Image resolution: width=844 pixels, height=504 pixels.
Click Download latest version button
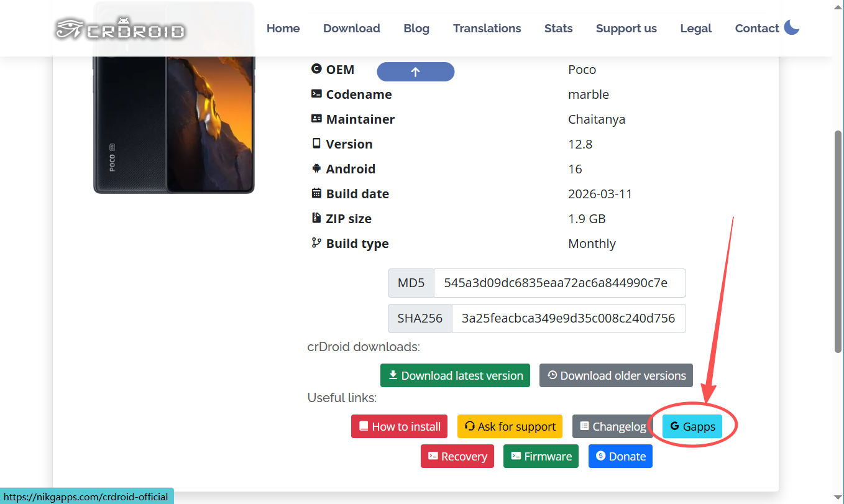click(x=455, y=375)
